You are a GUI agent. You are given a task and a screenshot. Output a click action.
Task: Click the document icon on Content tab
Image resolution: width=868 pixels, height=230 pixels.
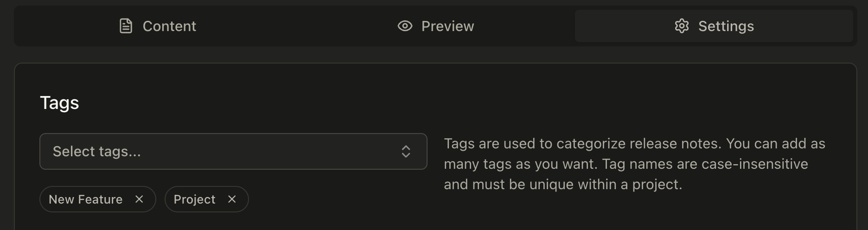126,26
